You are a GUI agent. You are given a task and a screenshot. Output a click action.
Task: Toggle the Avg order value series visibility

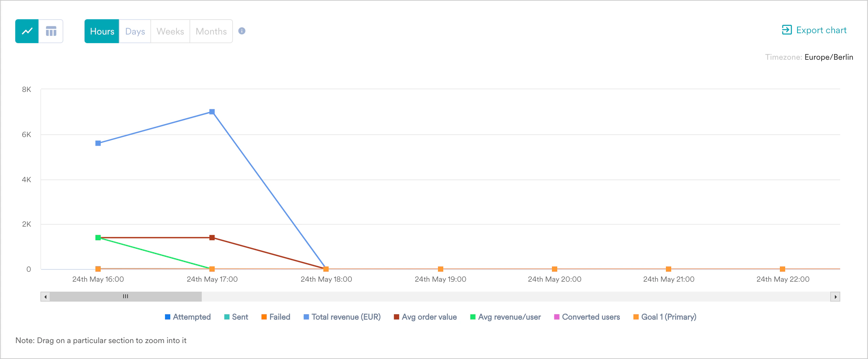pos(396,317)
